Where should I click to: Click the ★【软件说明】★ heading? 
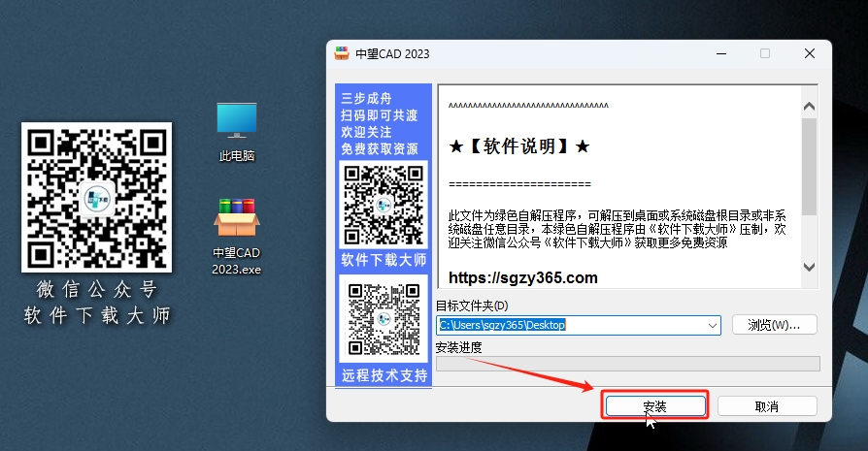pyautogui.click(x=519, y=146)
